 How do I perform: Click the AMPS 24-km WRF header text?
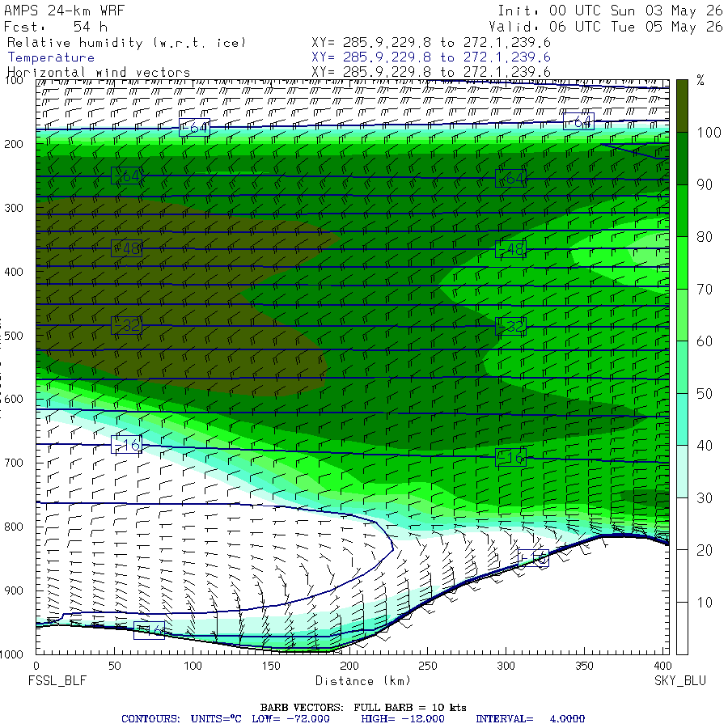[64, 11]
